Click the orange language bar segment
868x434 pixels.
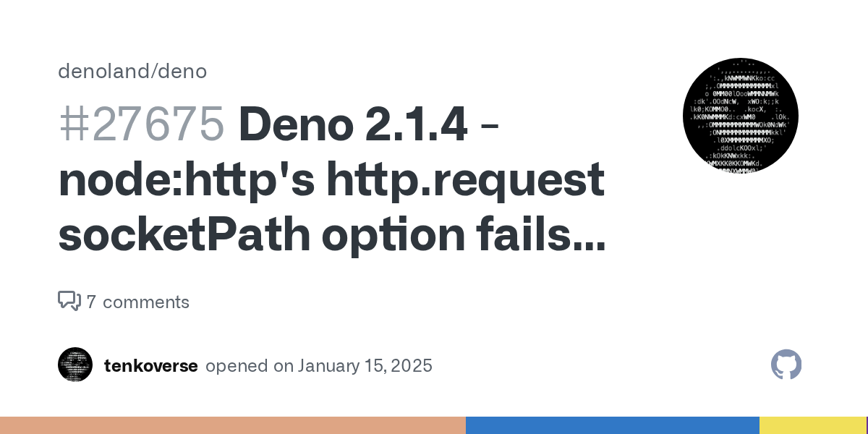click(x=232, y=425)
